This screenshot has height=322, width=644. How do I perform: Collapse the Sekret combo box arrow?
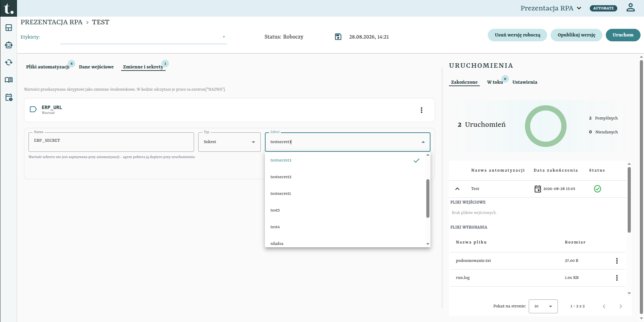(423, 142)
